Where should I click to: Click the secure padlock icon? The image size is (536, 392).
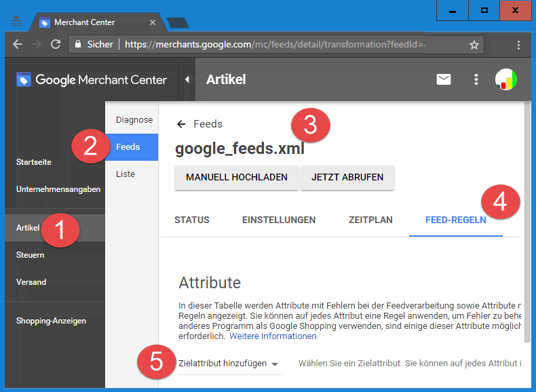point(78,44)
